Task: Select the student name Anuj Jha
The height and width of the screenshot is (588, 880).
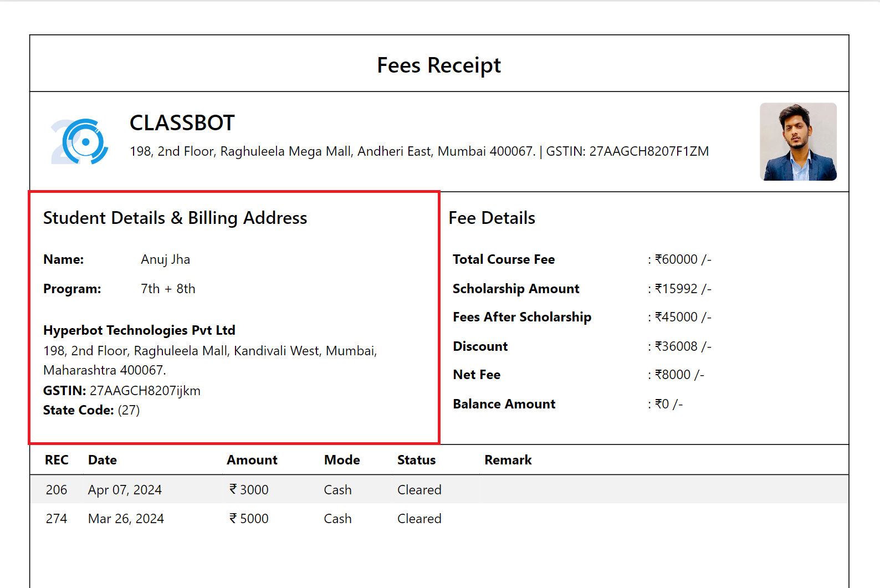Action: (x=165, y=259)
